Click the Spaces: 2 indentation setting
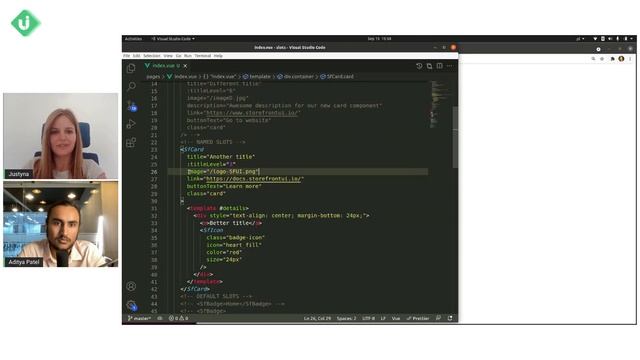 (x=346, y=318)
